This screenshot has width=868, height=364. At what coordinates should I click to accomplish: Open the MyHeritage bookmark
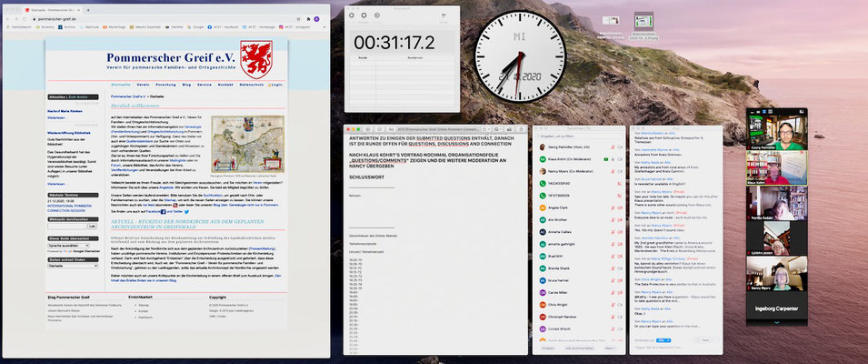point(115,26)
